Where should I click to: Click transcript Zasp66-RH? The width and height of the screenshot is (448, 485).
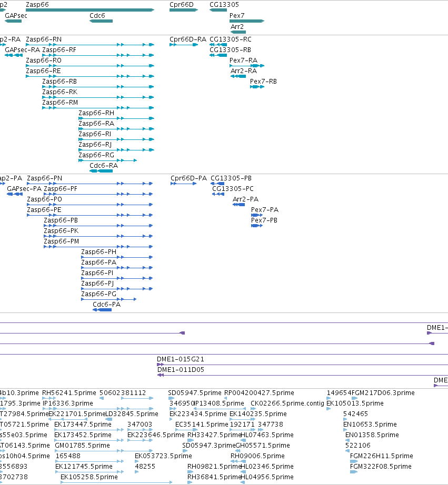(96, 113)
